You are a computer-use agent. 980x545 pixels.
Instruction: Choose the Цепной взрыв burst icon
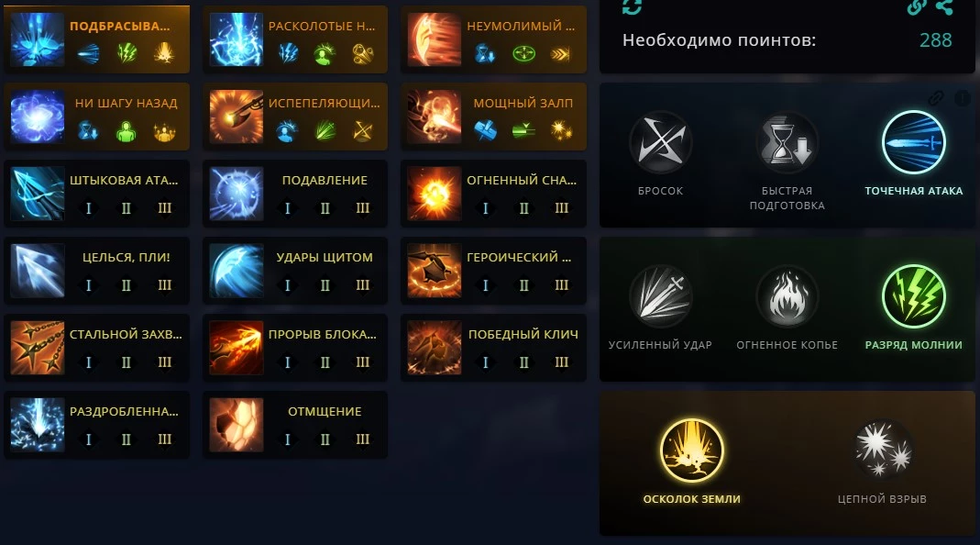pyautogui.click(x=882, y=450)
